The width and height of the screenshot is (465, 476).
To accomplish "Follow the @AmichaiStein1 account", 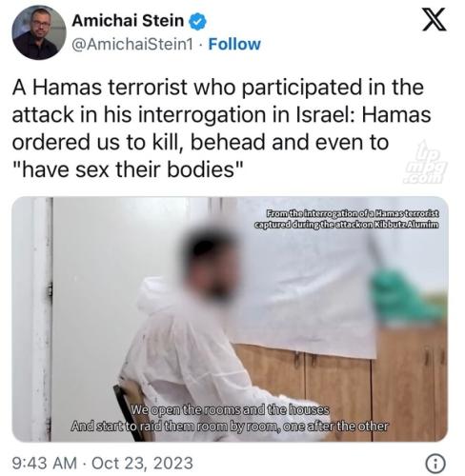I will click(234, 44).
